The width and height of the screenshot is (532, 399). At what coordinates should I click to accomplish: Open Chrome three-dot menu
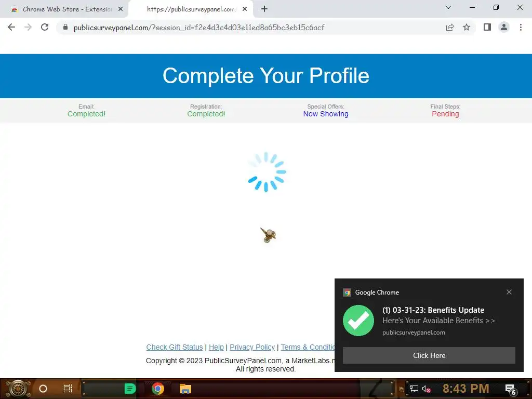click(521, 27)
